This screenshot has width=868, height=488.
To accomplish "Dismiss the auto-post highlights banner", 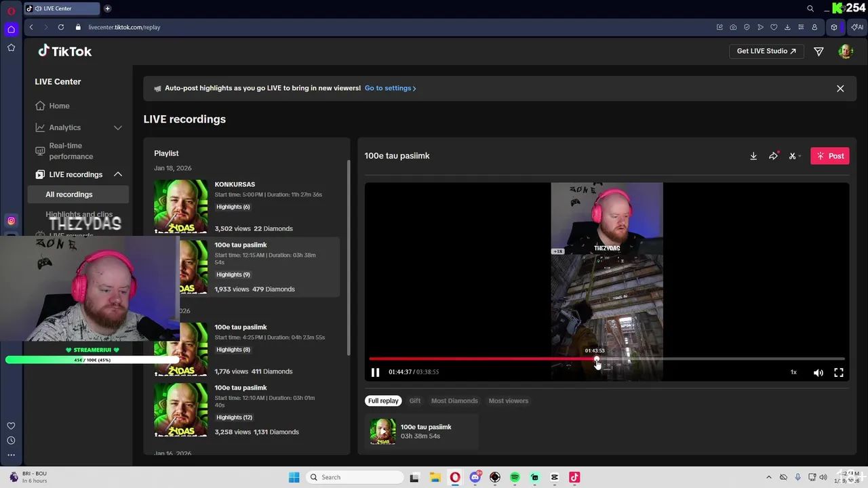I will pyautogui.click(x=840, y=88).
